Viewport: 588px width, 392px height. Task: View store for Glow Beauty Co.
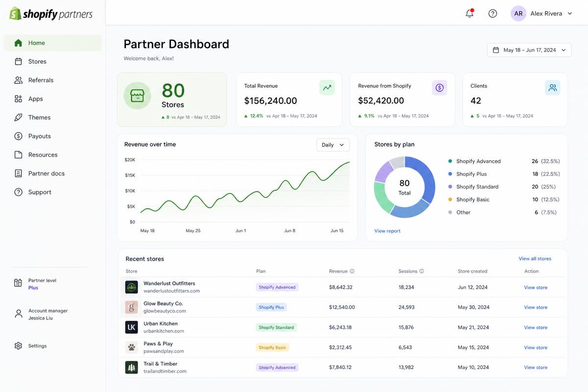(x=536, y=307)
